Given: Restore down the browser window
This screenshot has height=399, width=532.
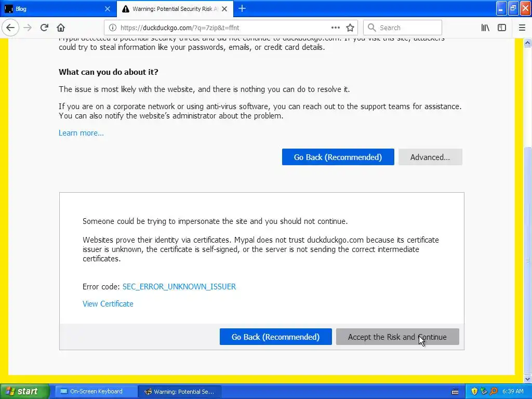Looking at the screenshot, I should (x=513, y=8).
